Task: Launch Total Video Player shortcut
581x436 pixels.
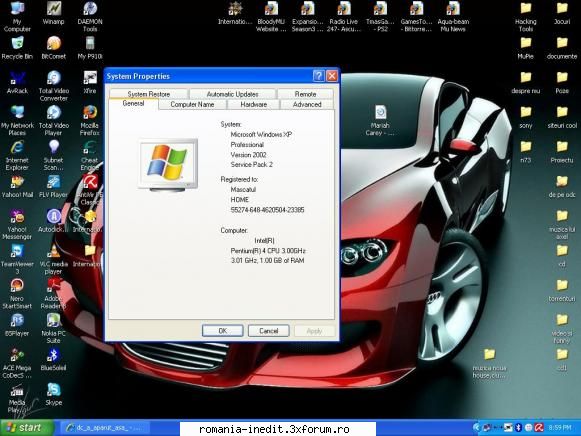Action: point(53,121)
